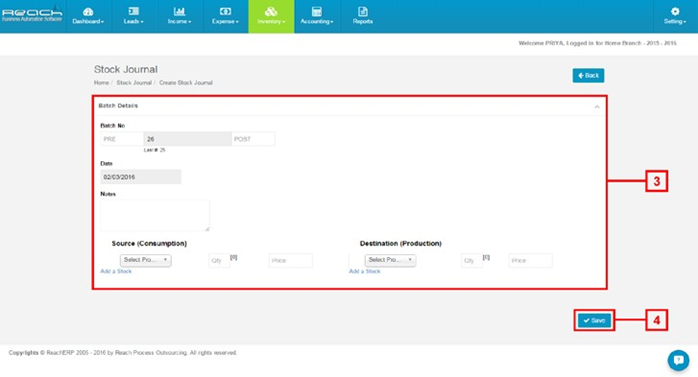The image size is (698, 377).
Task: Click Add a Stock under Destination
Action: [365, 271]
